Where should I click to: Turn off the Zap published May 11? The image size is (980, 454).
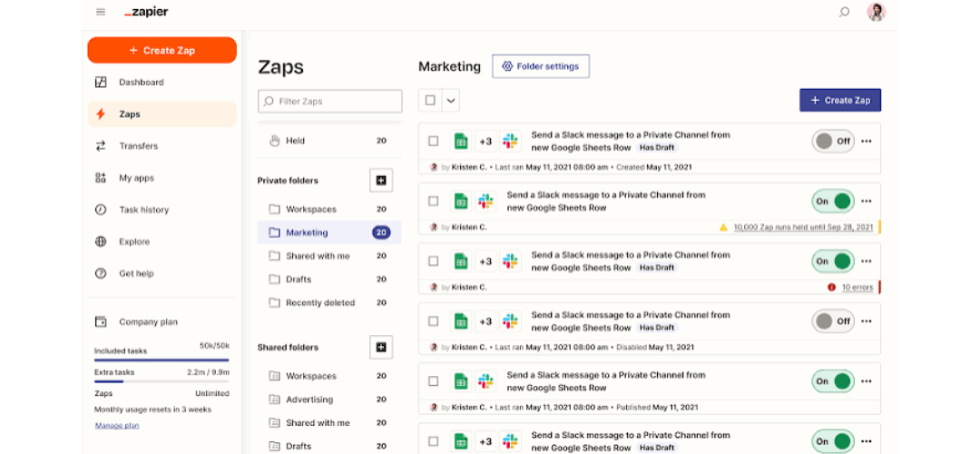point(833,381)
